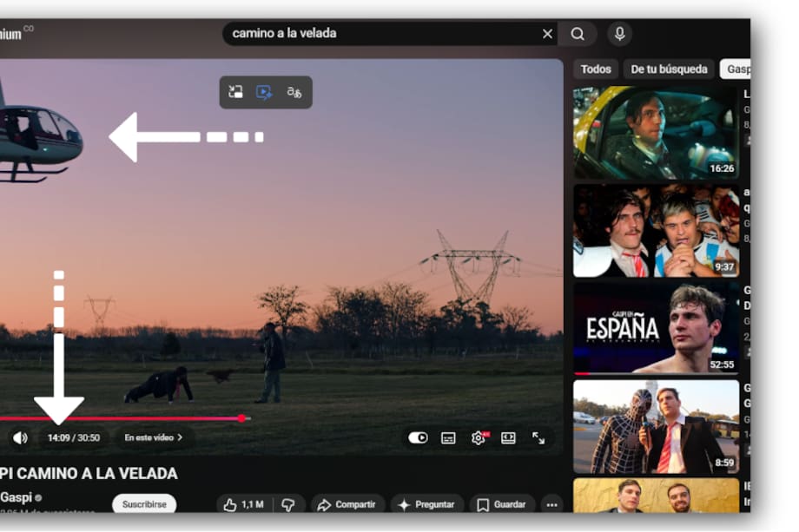
Task: Select the 'Todos' filter chip
Action: (596, 69)
